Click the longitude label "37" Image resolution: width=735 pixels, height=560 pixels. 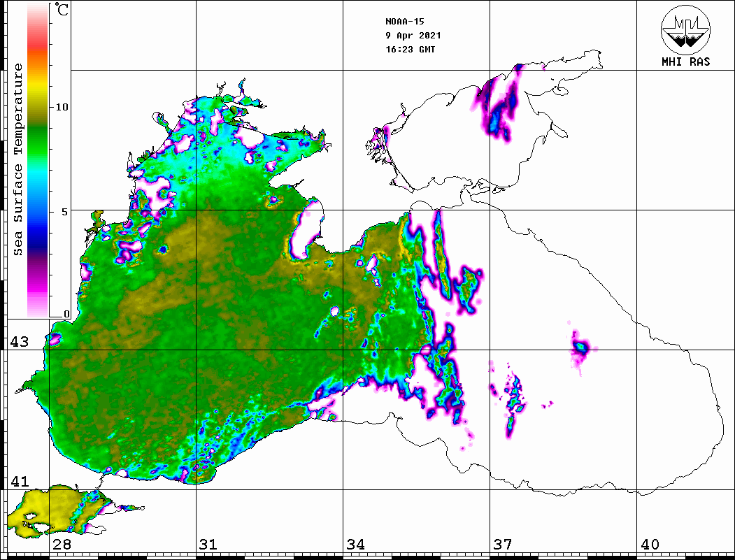coord(503,545)
